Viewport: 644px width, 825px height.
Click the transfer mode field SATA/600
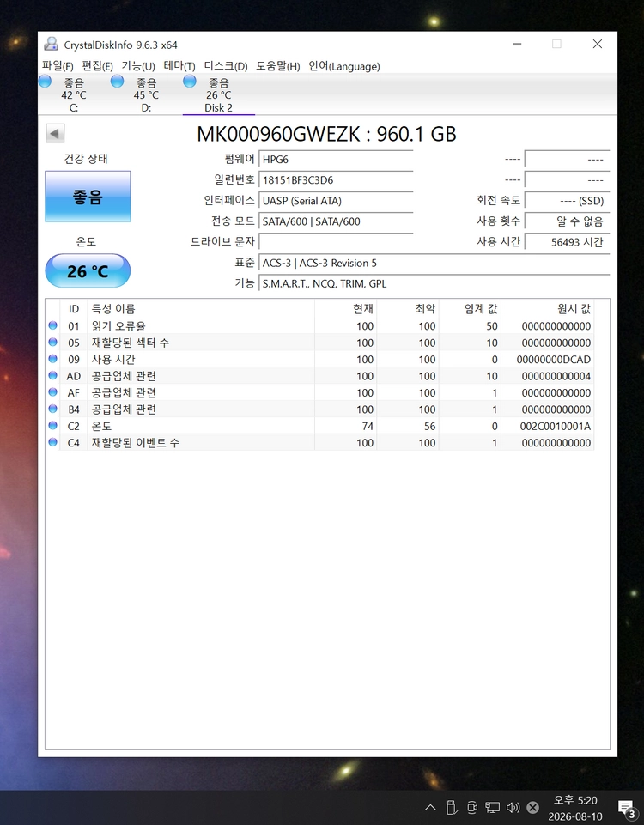tap(336, 221)
